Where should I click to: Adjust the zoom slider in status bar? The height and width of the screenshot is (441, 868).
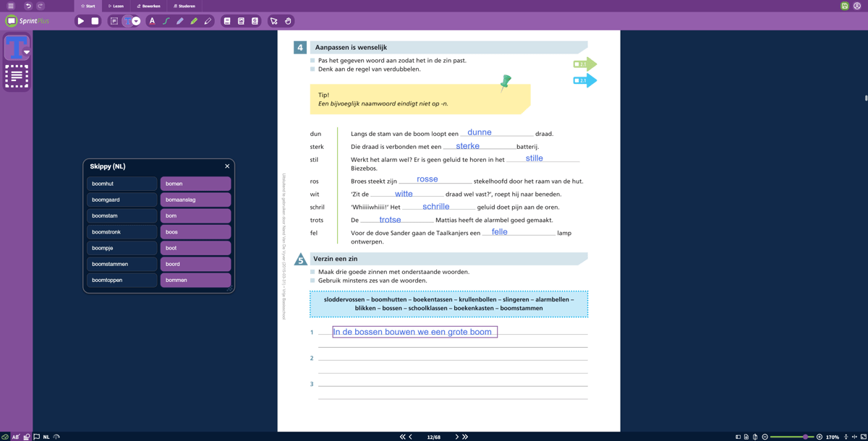point(804,437)
